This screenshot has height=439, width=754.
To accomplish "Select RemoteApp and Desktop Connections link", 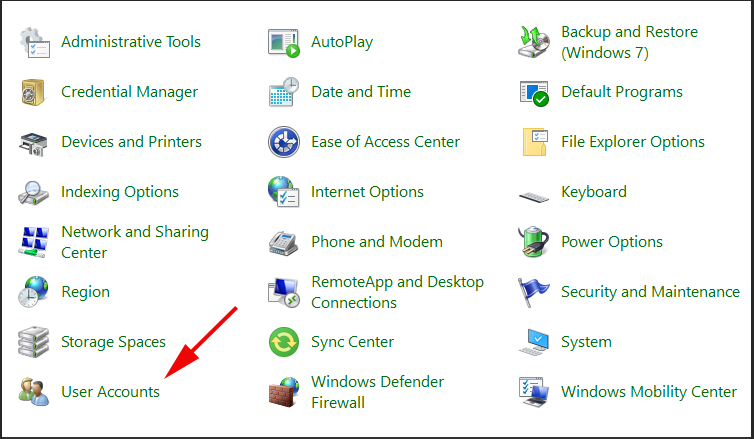I will click(x=397, y=292).
